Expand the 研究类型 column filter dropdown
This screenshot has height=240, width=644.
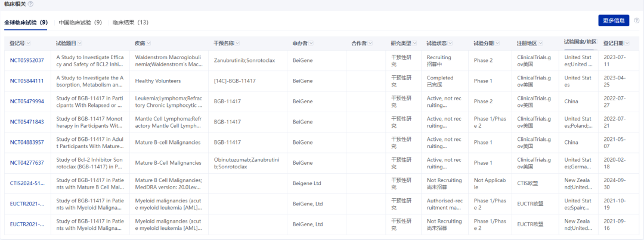pos(415,44)
